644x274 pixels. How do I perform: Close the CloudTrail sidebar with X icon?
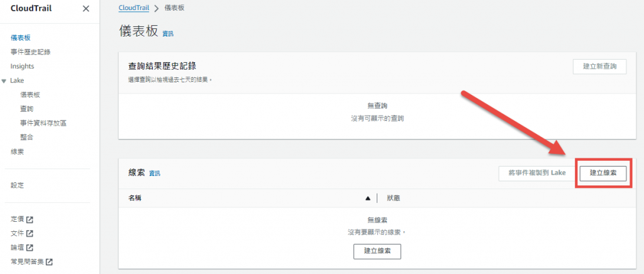(x=86, y=9)
